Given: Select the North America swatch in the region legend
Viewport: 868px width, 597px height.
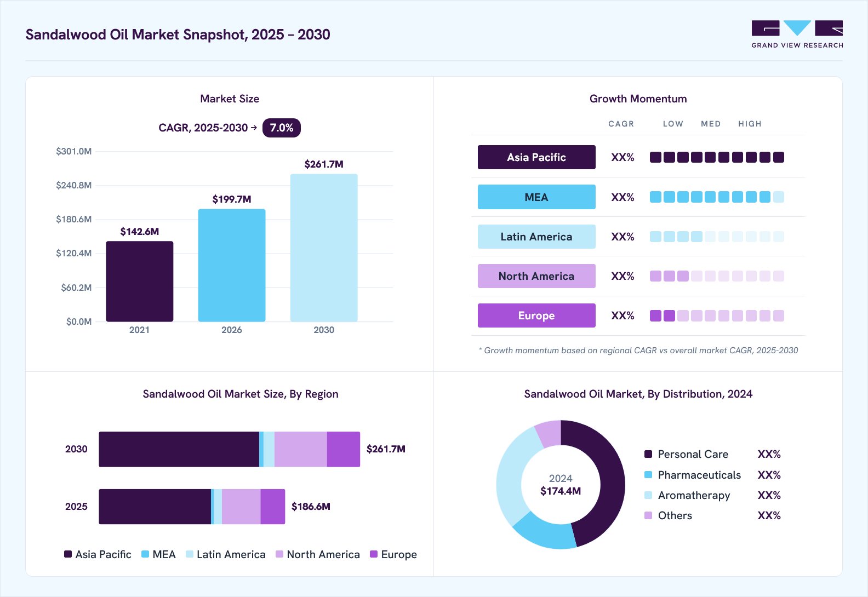Looking at the screenshot, I should tap(279, 554).
